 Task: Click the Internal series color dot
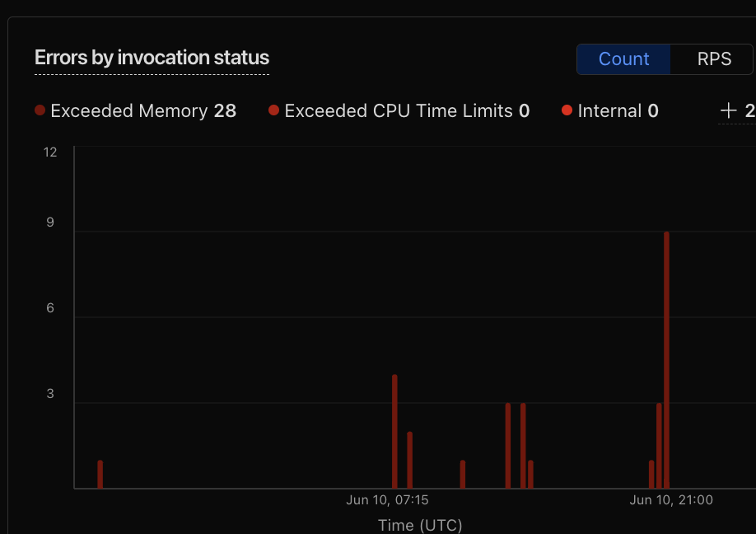point(567,110)
